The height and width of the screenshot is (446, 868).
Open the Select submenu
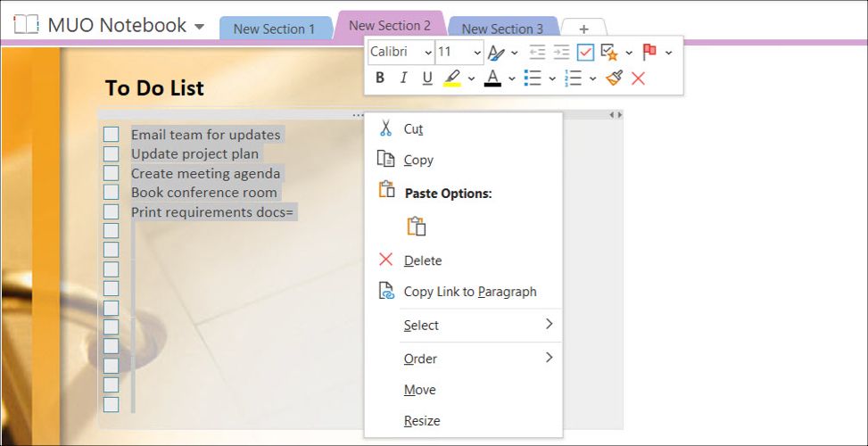pos(463,325)
